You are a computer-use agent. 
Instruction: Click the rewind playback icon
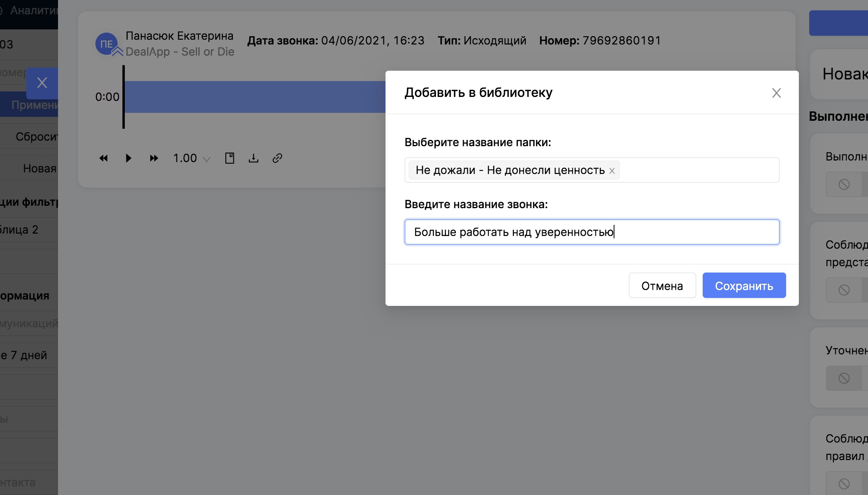[103, 158]
